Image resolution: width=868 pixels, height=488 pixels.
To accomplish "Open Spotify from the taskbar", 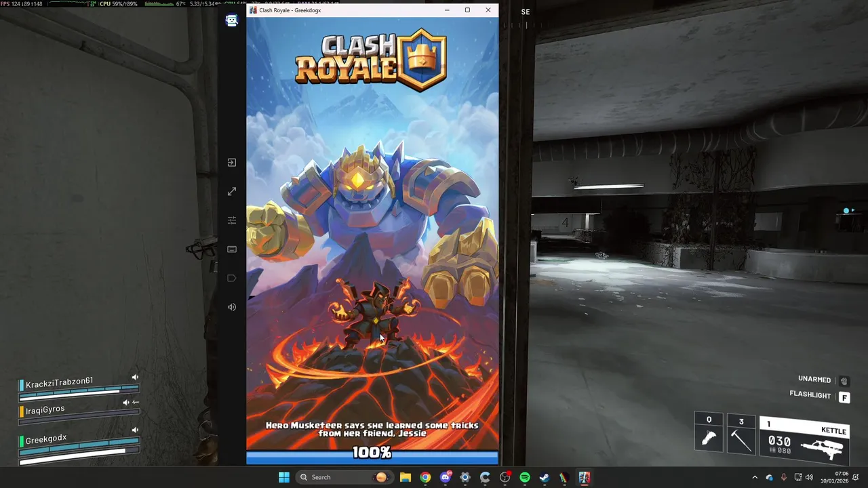I will coord(525,477).
